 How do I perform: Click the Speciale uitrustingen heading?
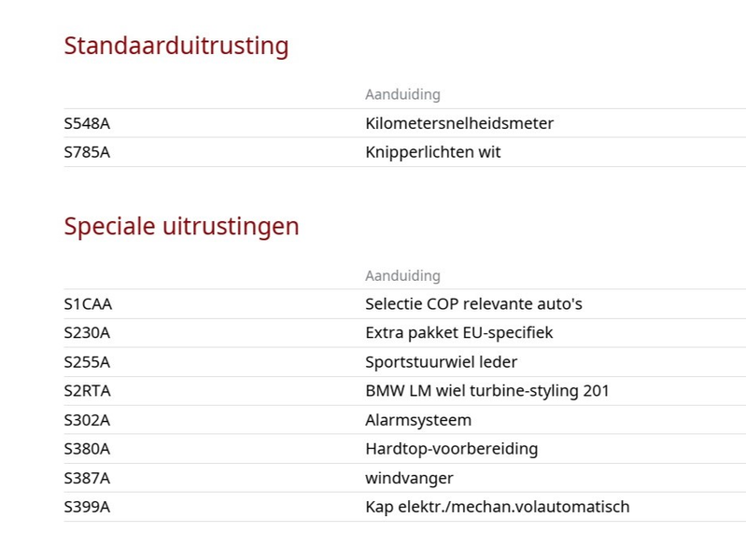point(181,227)
